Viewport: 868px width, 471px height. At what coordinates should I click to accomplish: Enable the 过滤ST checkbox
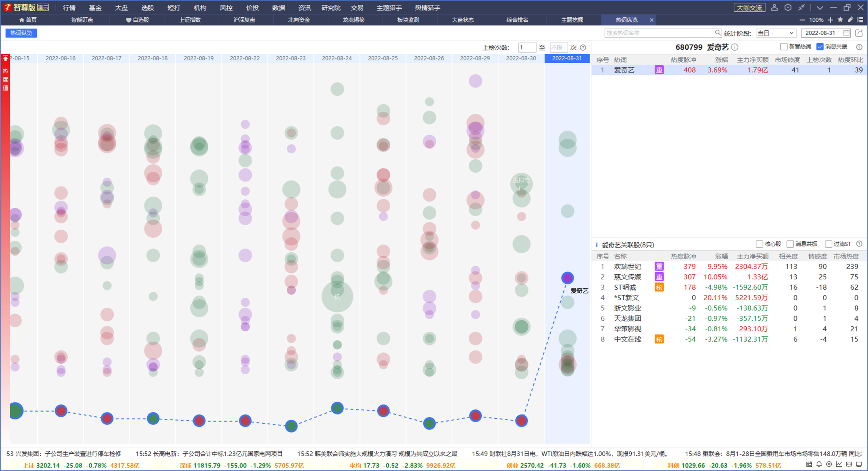pyautogui.click(x=829, y=244)
